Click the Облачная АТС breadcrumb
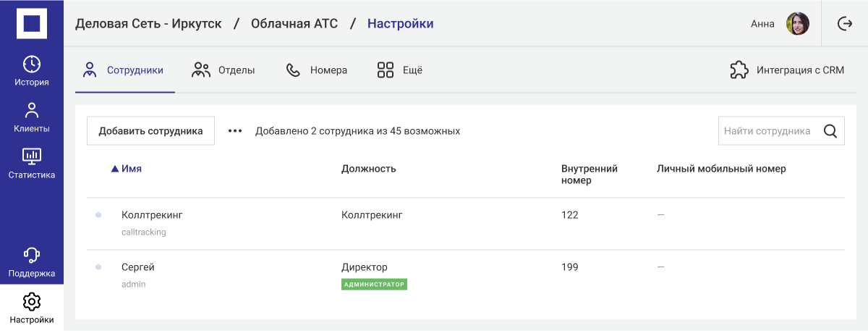Screen dimensions: 868x331 click(294, 23)
